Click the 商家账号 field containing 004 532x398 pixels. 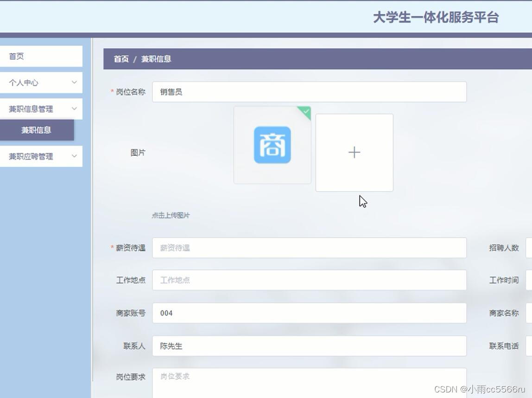310,313
